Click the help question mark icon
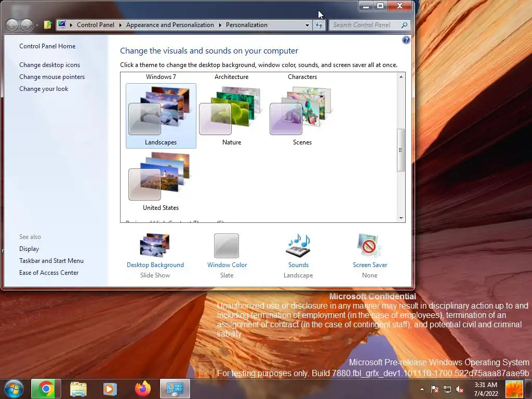Image resolution: width=532 pixels, height=399 pixels. tap(406, 40)
